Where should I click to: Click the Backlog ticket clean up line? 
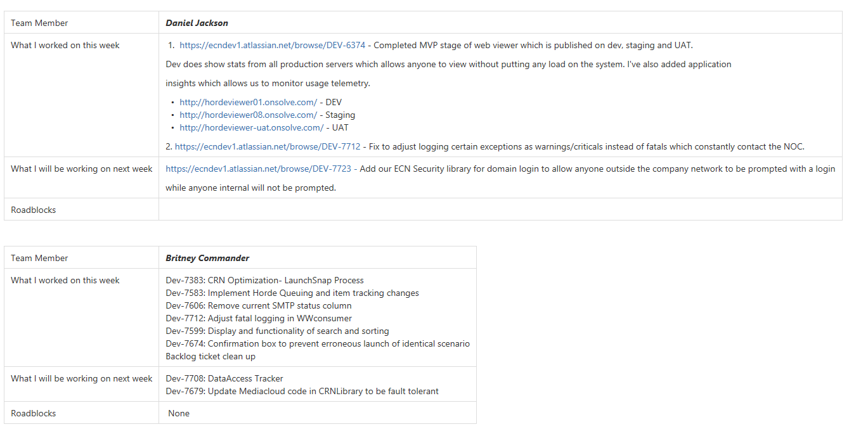point(211,356)
